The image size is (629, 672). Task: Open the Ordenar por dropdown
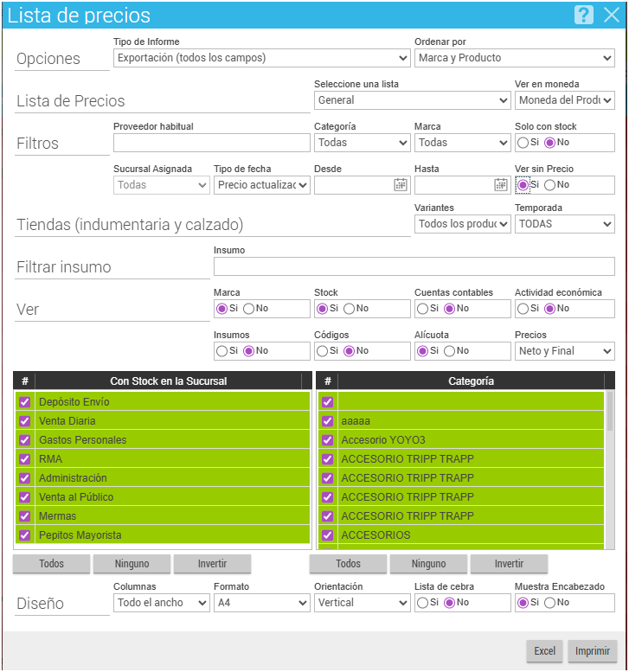(x=514, y=58)
